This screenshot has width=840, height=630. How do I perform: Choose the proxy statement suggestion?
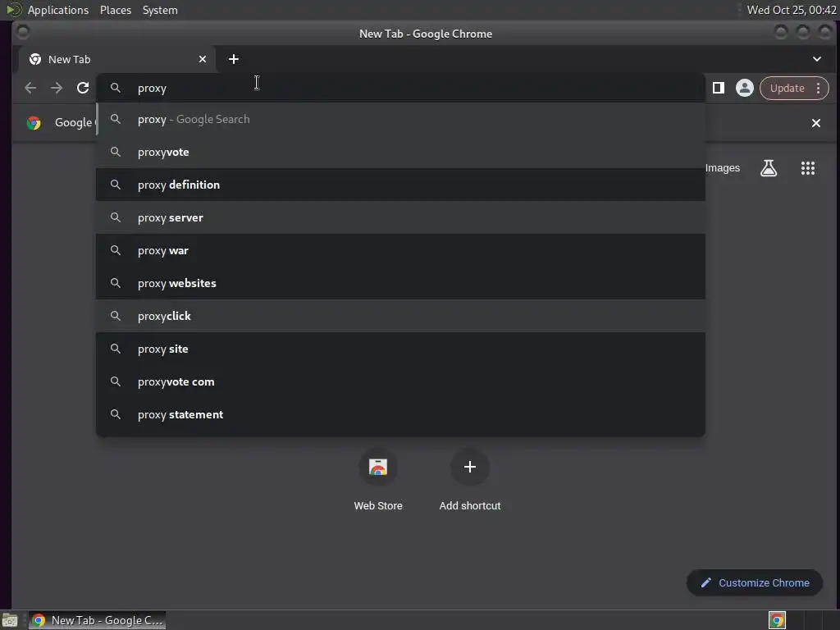tap(400, 414)
